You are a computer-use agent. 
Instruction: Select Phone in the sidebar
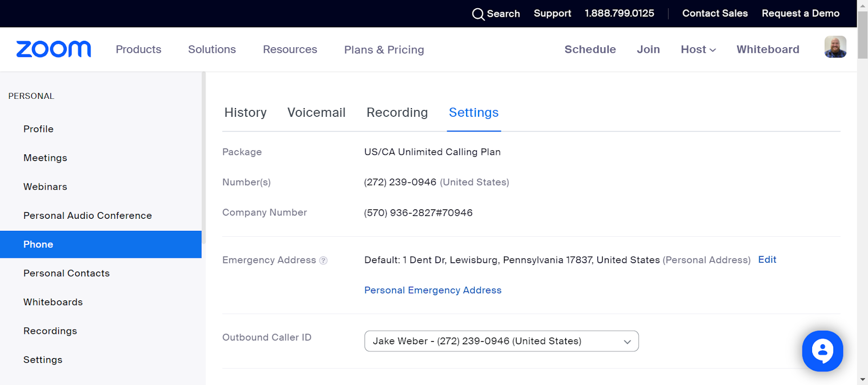(101, 244)
